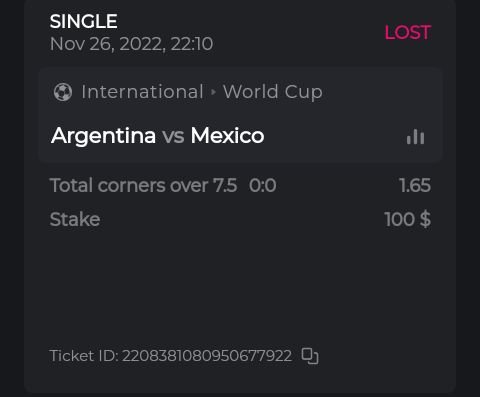Screen dimensions: 480x397
Task: Click the Mexico team name
Action: click(x=227, y=136)
